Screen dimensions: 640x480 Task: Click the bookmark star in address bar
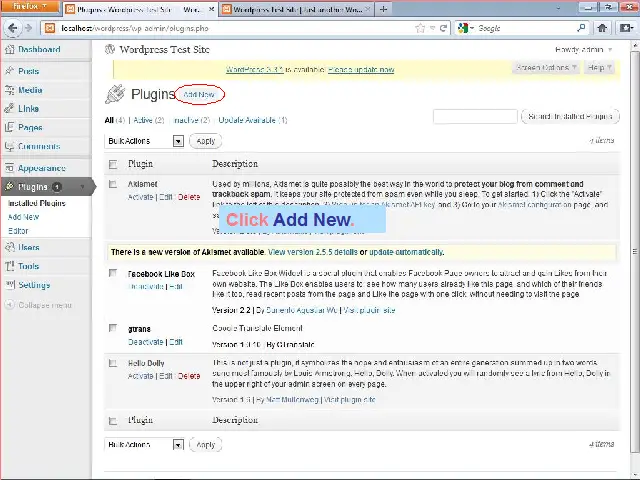coord(420,28)
